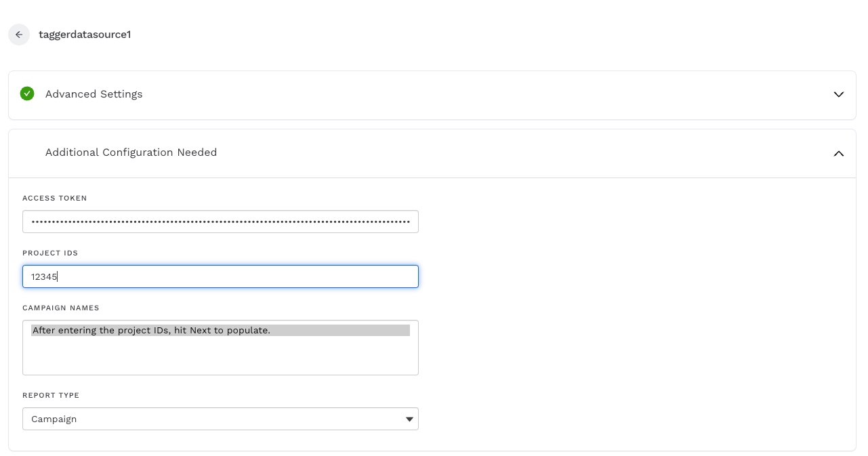Click empty space in the Campaign Names list
Image resolution: width=868 pixels, height=456 pixels.
click(220, 357)
